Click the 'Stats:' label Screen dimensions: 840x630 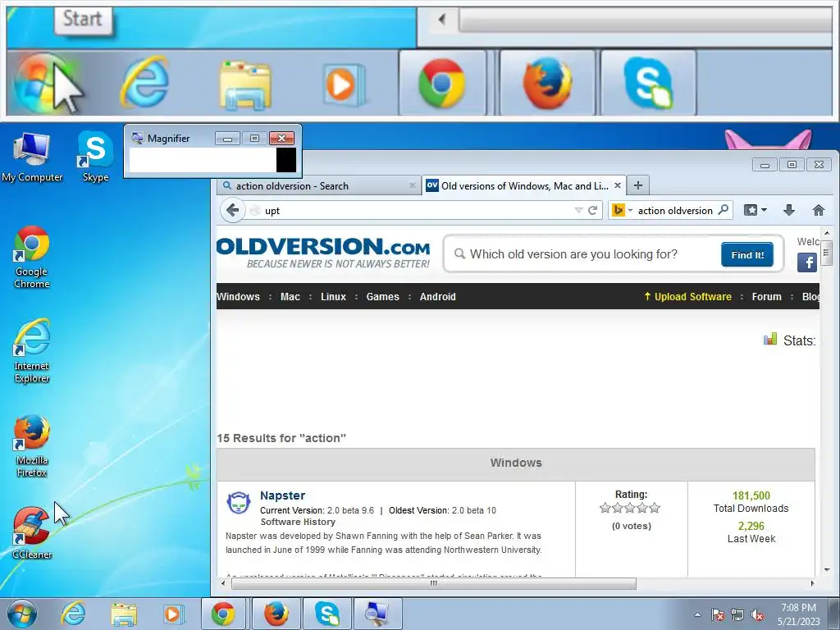pyautogui.click(x=799, y=340)
